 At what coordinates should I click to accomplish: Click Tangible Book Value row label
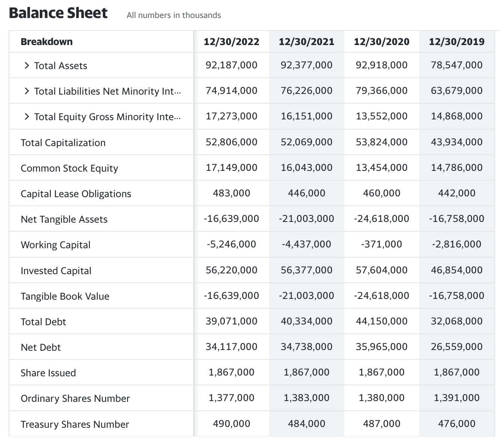65,296
